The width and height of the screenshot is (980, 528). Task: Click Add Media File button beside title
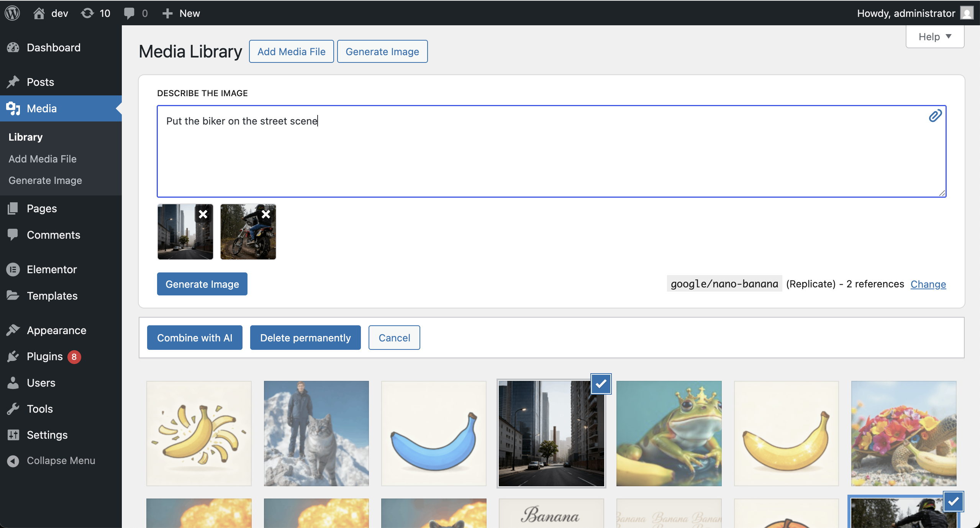pyautogui.click(x=292, y=51)
